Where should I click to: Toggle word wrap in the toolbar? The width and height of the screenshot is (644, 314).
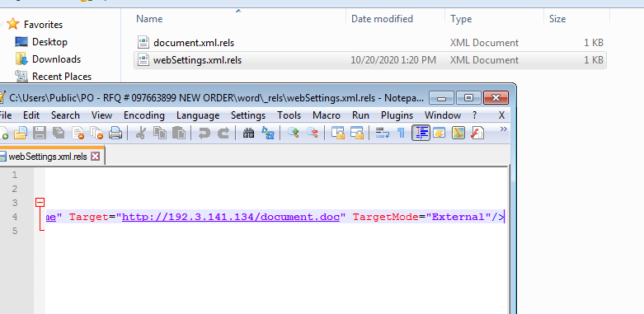(x=383, y=133)
